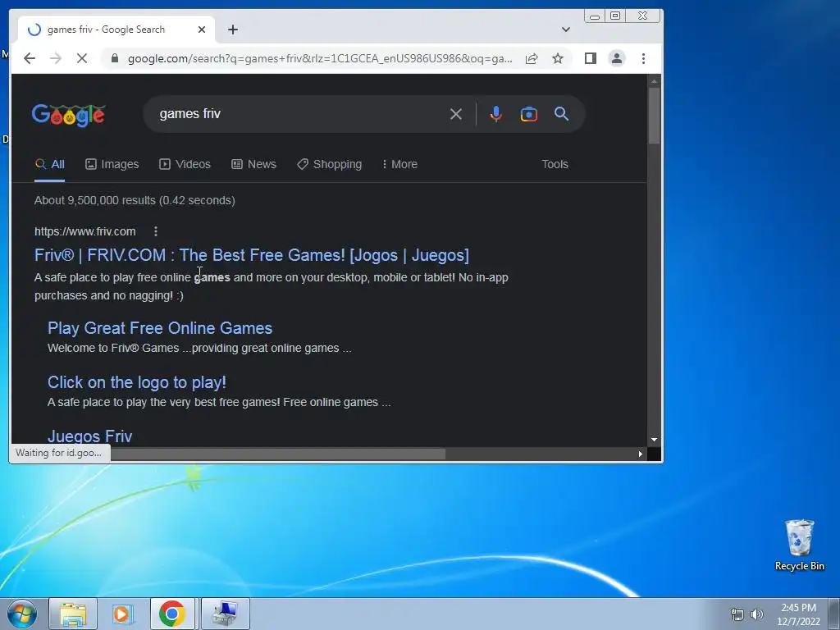Image resolution: width=840 pixels, height=630 pixels.
Task: Search by image camera icon
Action: (x=529, y=113)
